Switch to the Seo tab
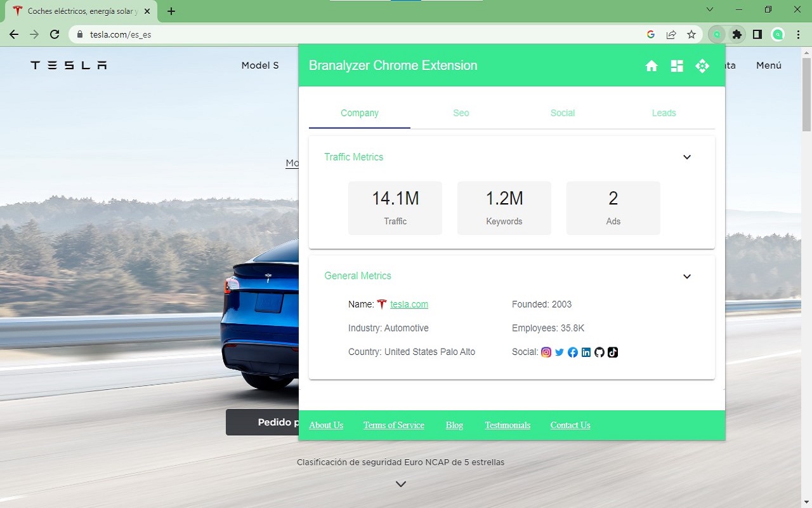This screenshot has height=508, width=812. pos(461,113)
